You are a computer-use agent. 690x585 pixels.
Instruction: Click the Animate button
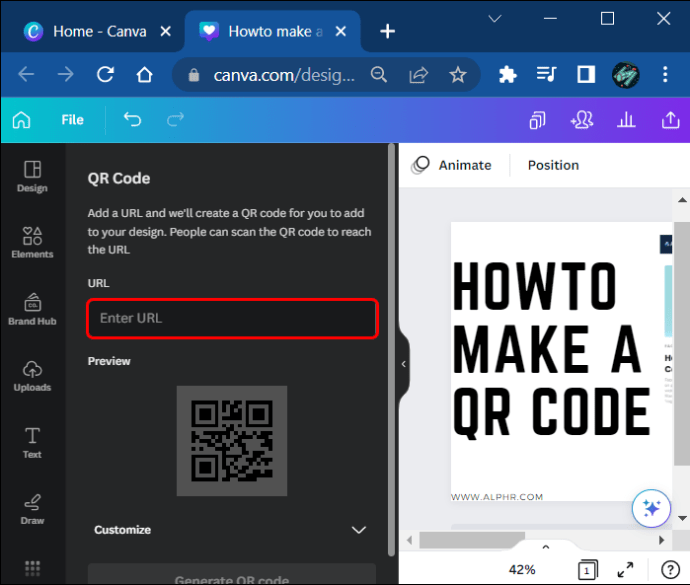(x=451, y=165)
